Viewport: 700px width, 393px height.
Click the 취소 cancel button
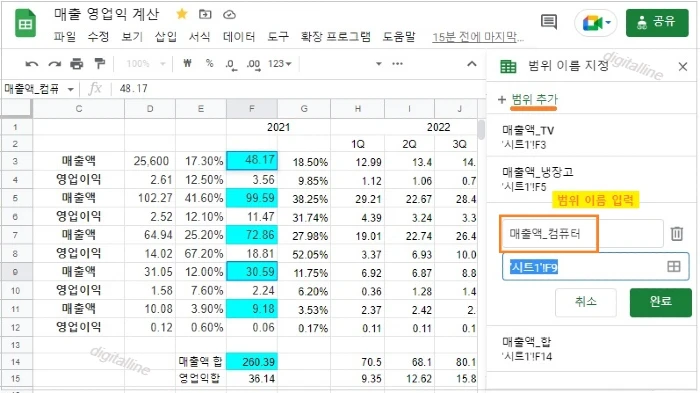586,302
